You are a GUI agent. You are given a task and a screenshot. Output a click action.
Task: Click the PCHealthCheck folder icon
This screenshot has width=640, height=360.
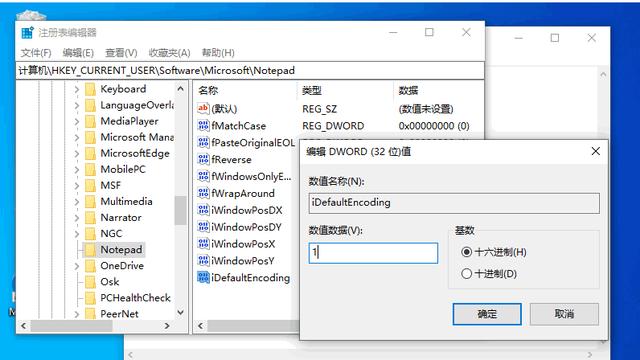tap(90, 298)
